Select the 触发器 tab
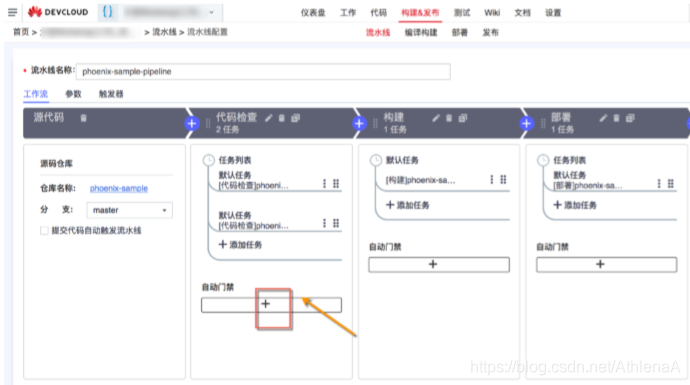Viewport: 690px width, 385px height. click(111, 94)
